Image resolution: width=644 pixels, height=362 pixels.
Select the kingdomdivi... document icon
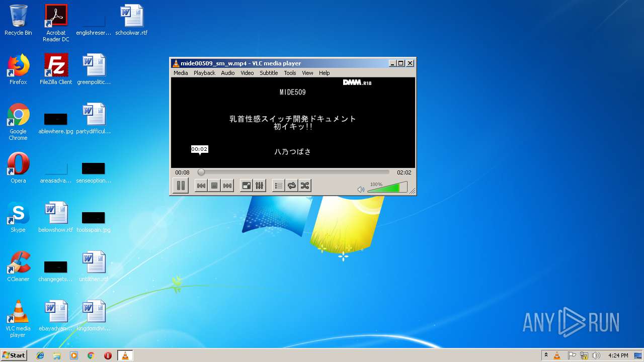[x=94, y=316]
